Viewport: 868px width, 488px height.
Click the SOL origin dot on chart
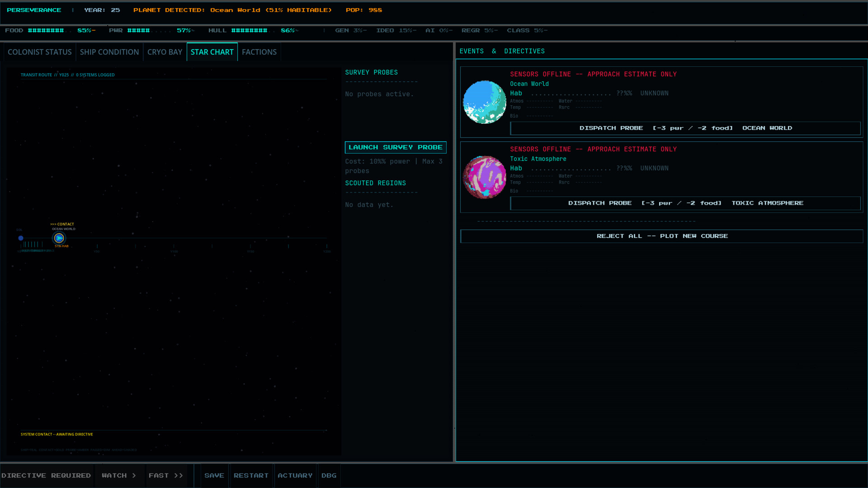coord(21,238)
